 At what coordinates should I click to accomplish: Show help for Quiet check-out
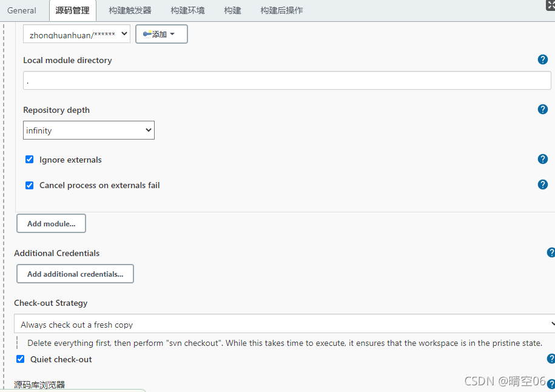[x=551, y=359]
